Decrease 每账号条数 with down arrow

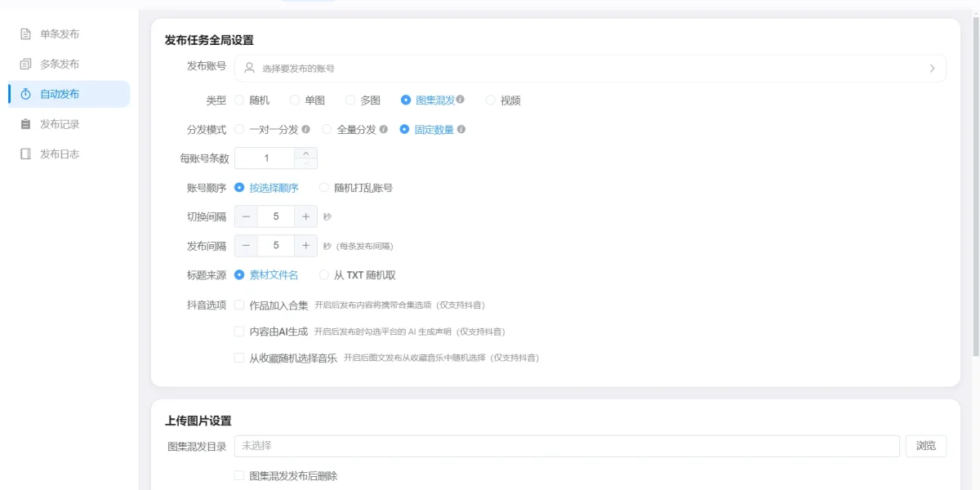(x=306, y=163)
